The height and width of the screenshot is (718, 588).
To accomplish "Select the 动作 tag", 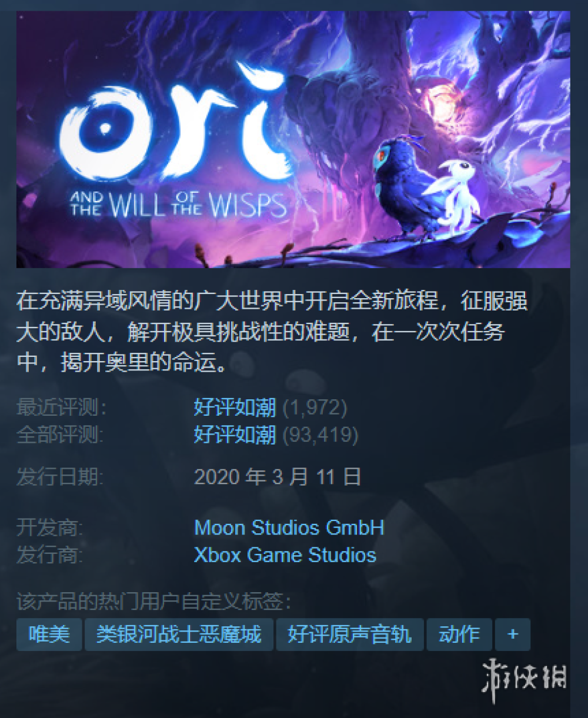I will 459,634.
